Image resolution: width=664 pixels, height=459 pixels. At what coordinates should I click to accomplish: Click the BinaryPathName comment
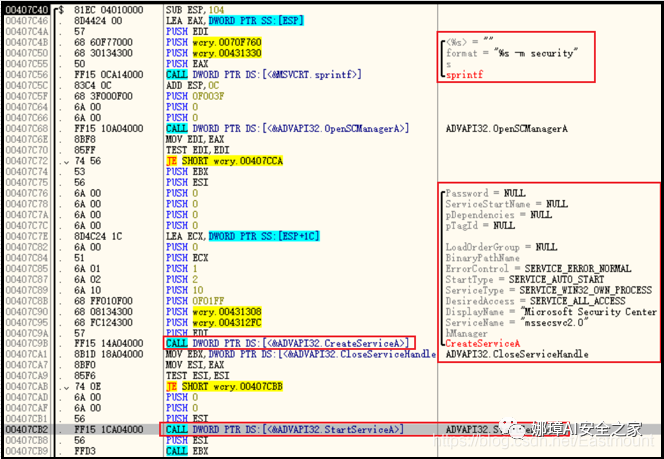pyautogui.click(x=483, y=258)
